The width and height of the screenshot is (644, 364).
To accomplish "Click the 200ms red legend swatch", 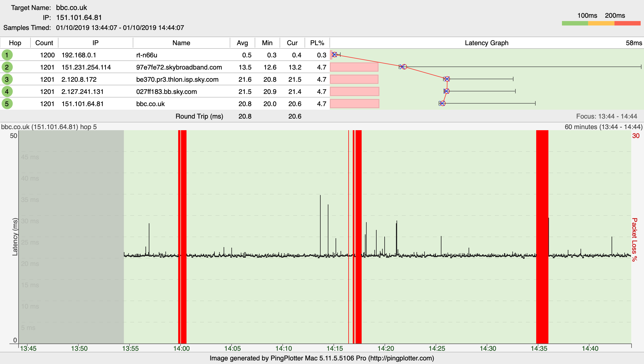I will pyautogui.click(x=627, y=23).
